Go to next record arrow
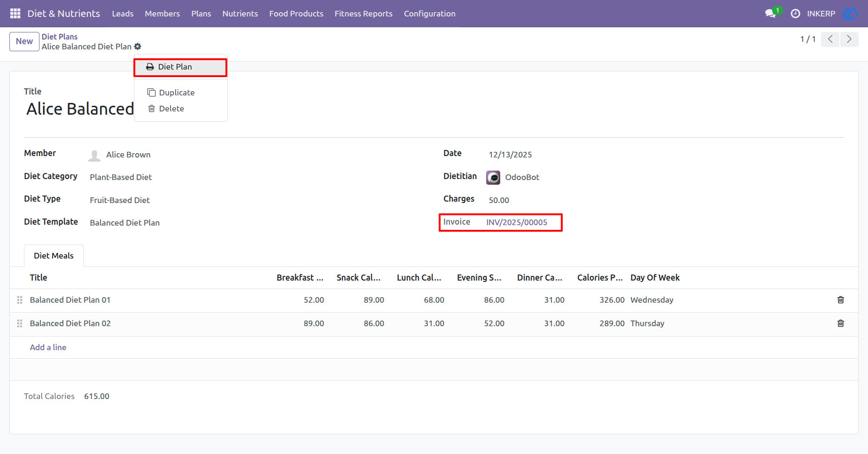This screenshot has width=868, height=454. [849, 39]
